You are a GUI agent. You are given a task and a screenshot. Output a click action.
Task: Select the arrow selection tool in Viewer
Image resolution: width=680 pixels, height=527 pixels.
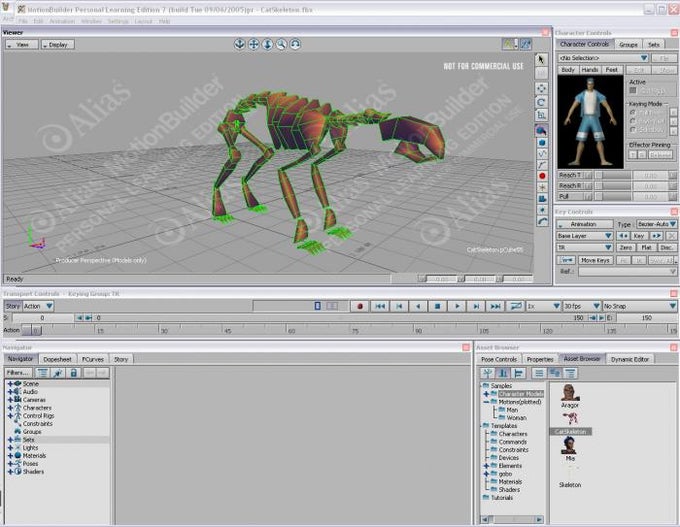tap(541, 60)
